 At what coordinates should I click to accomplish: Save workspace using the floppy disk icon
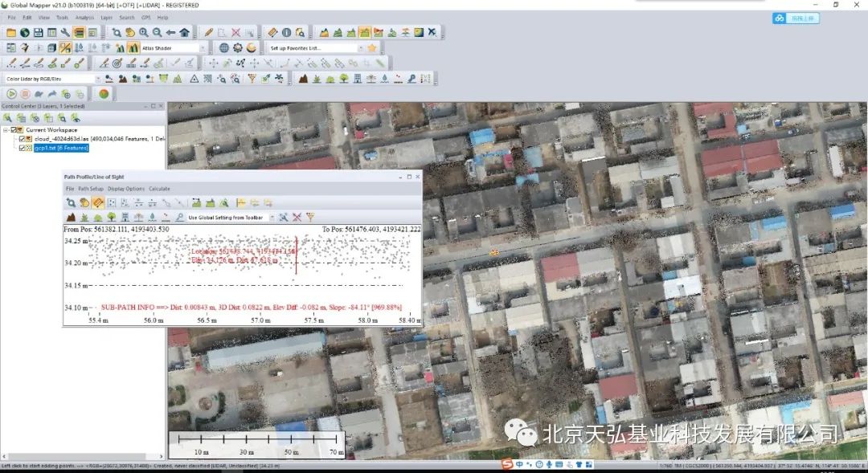[39, 33]
